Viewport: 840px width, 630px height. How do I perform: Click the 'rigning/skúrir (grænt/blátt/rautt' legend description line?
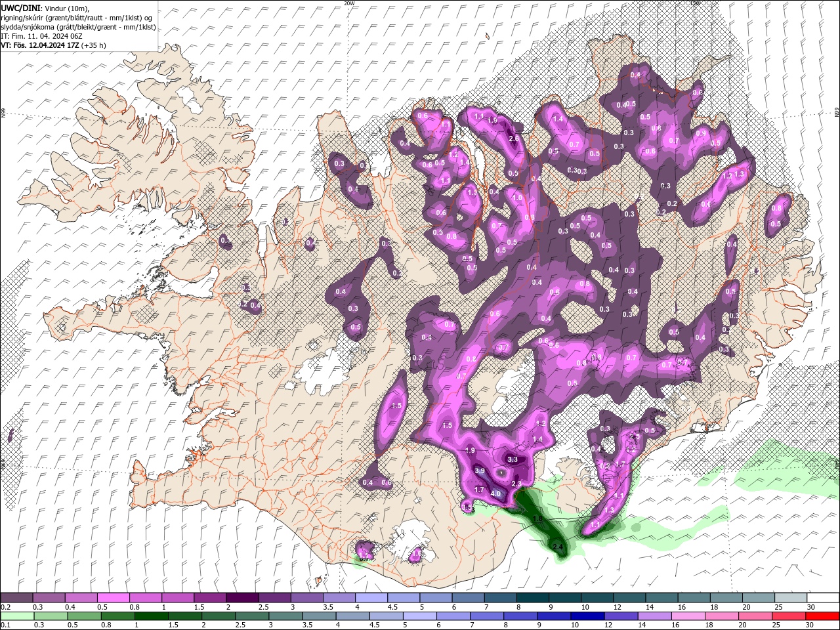pyautogui.click(x=76, y=17)
